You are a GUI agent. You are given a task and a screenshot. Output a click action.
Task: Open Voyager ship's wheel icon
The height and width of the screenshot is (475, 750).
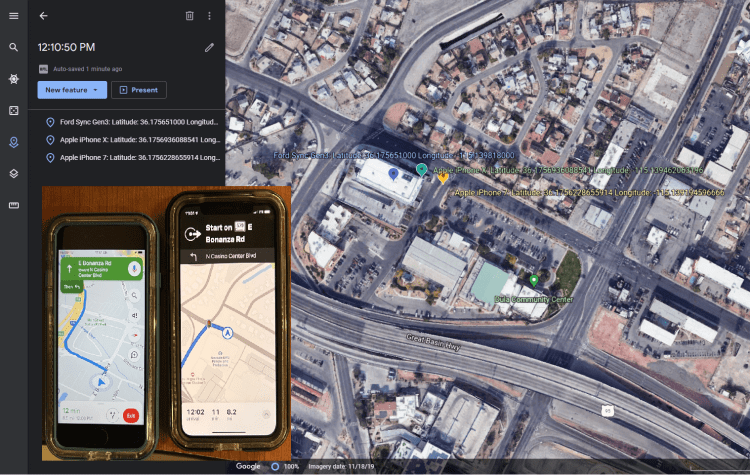pos(13,78)
